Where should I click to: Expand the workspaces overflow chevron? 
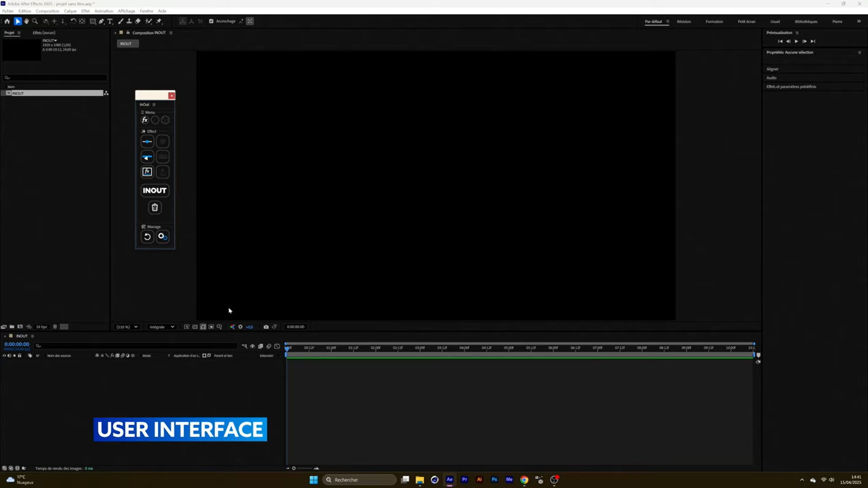click(859, 21)
